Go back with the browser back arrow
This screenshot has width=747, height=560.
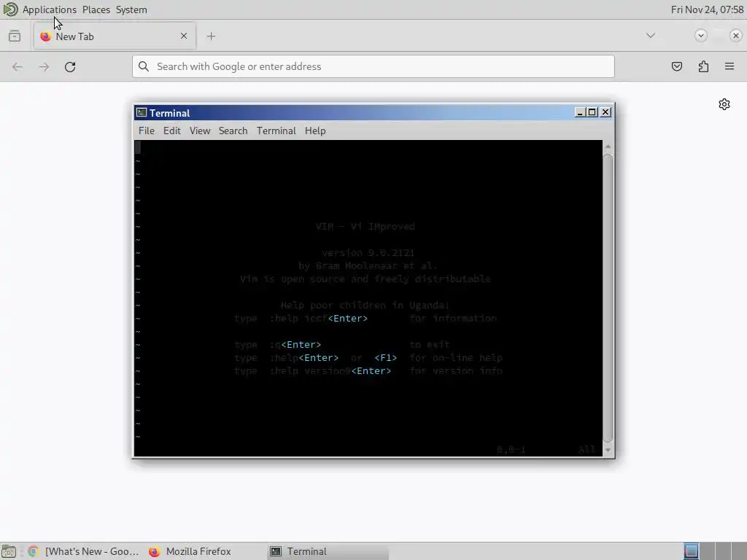[18, 66]
